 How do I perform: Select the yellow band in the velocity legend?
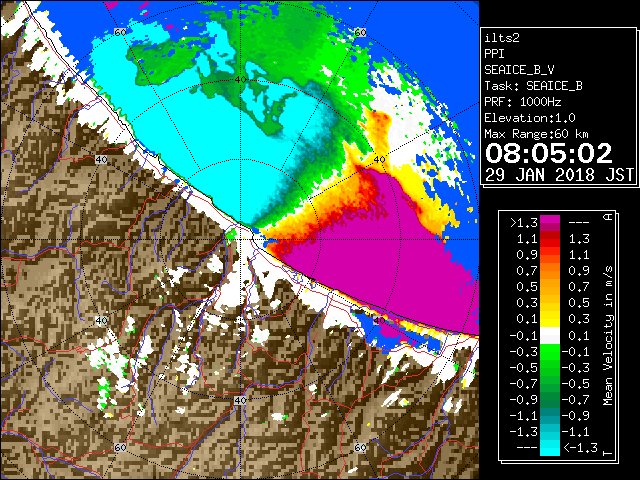pyautogui.click(x=550, y=319)
